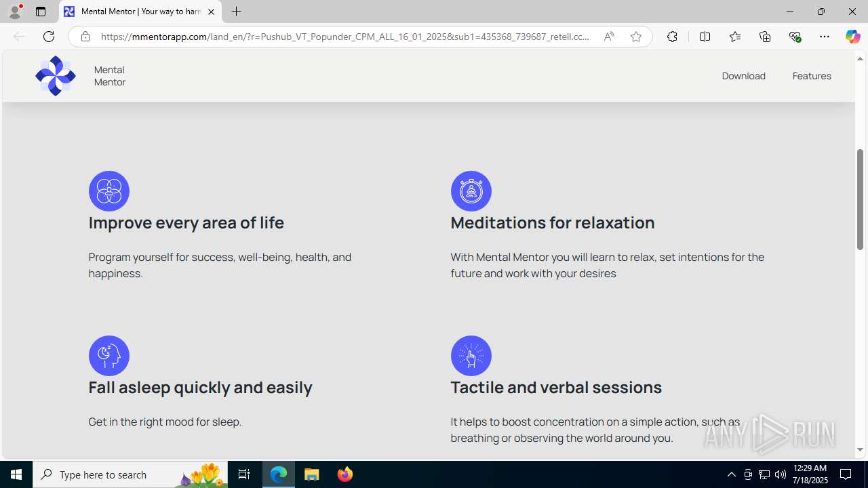Image resolution: width=868 pixels, height=488 pixels.
Task: Open the browser profile icon
Action: tap(15, 12)
